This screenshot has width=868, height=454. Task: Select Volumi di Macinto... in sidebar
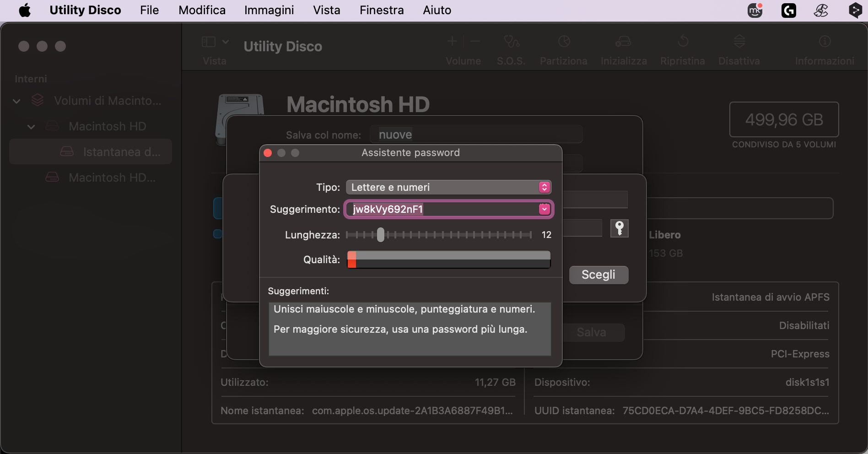[x=108, y=101]
